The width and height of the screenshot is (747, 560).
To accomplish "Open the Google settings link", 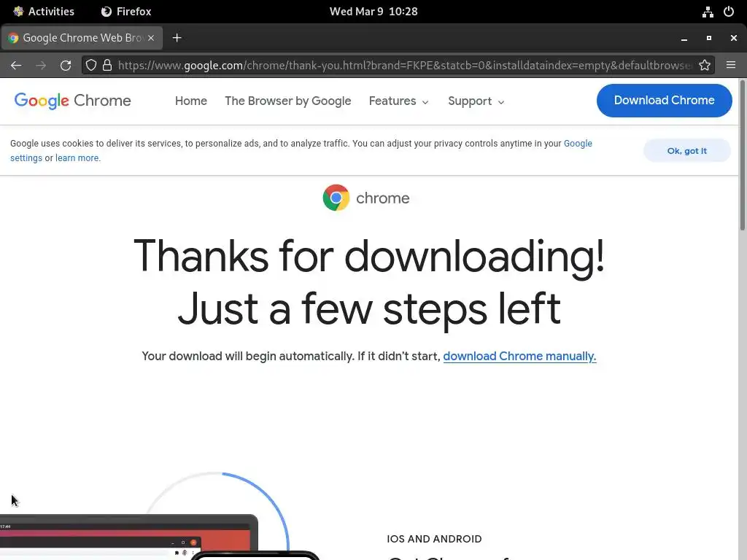I will (578, 144).
